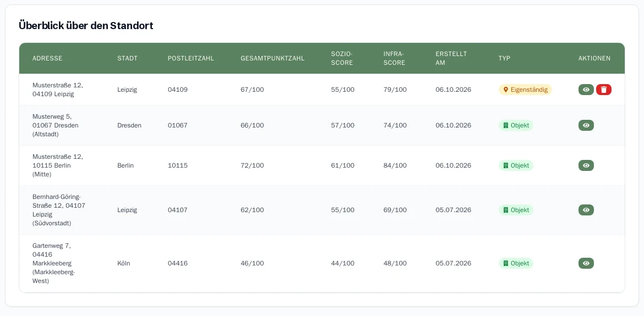Select address Gartenweg 7, 04416 Markkleeberg
644x316 pixels.
click(x=54, y=263)
